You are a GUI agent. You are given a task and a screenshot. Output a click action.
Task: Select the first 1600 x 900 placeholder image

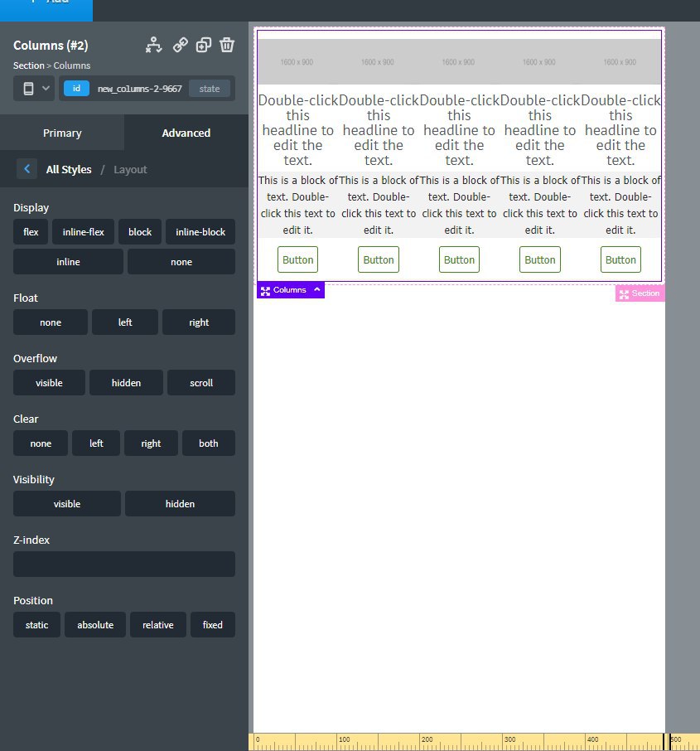297,62
